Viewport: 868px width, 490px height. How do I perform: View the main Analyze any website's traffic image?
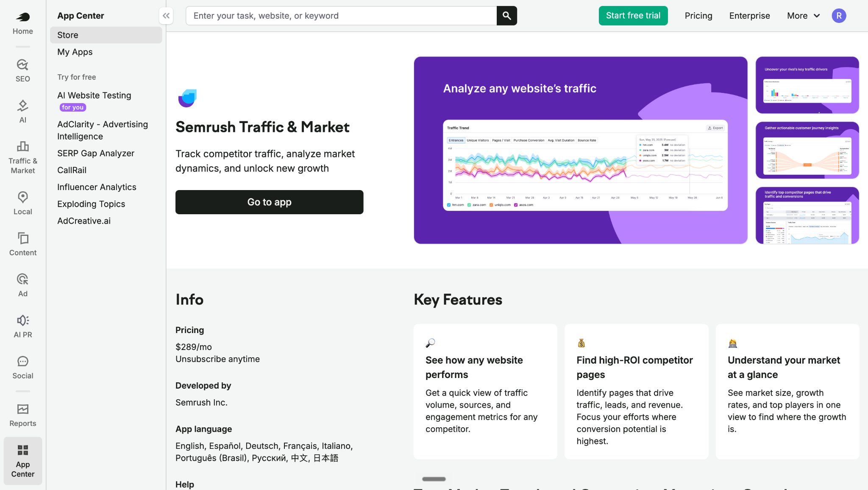pyautogui.click(x=581, y=150)
